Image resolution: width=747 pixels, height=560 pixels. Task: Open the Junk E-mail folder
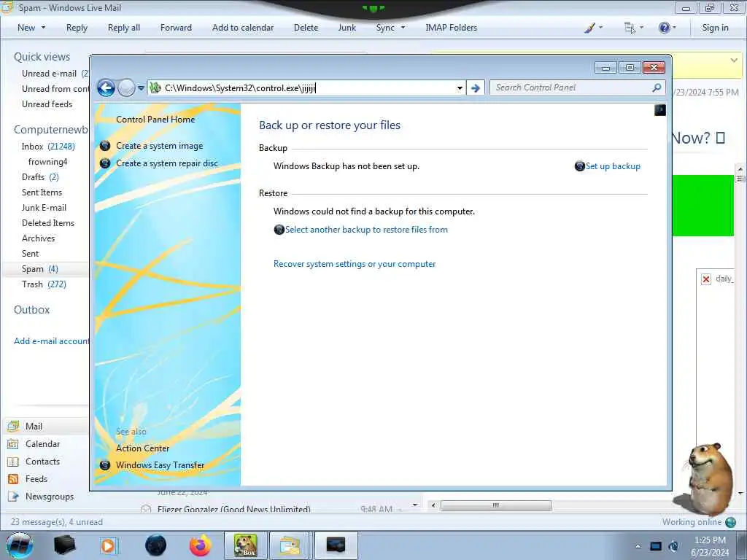pos(44,208)
